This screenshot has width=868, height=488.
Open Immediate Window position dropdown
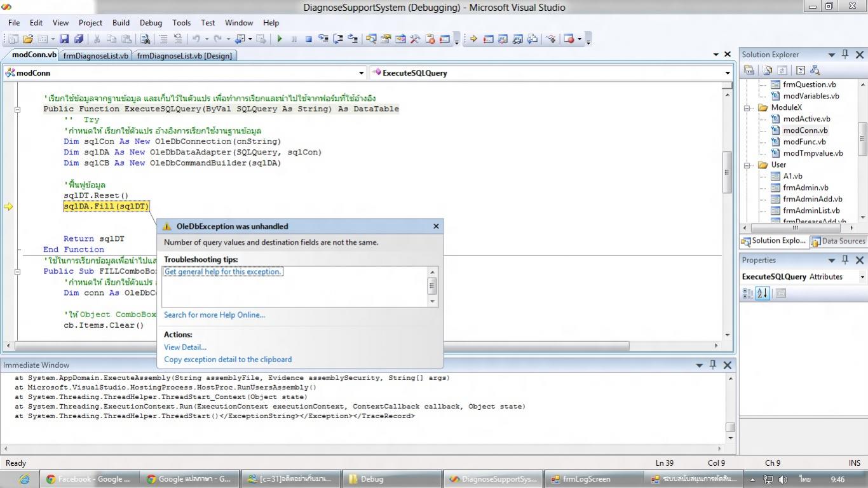[699, 365]
